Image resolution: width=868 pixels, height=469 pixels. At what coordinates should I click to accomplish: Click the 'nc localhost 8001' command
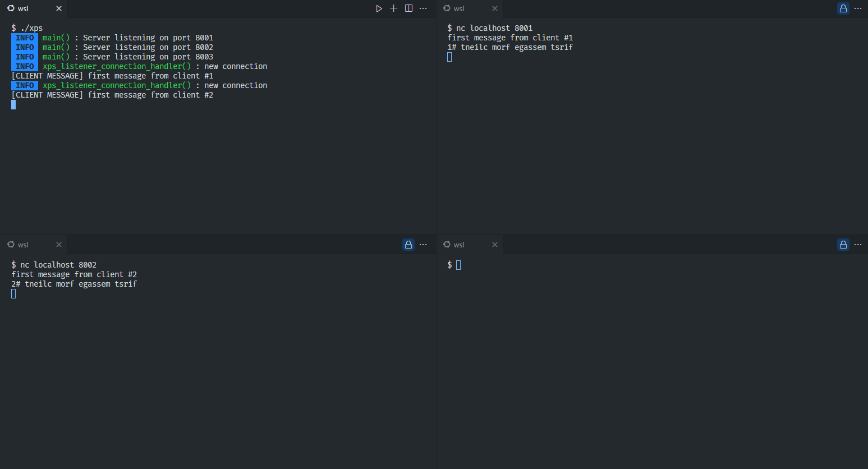[x=494, y=28]
